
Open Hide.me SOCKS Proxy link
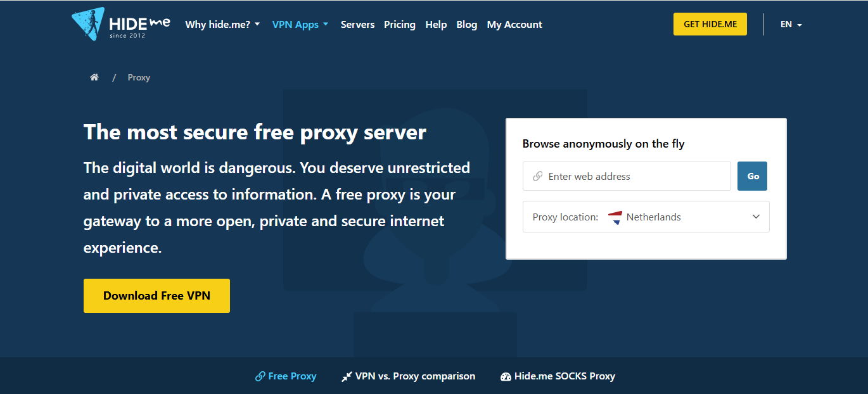[x=558, y=376]
